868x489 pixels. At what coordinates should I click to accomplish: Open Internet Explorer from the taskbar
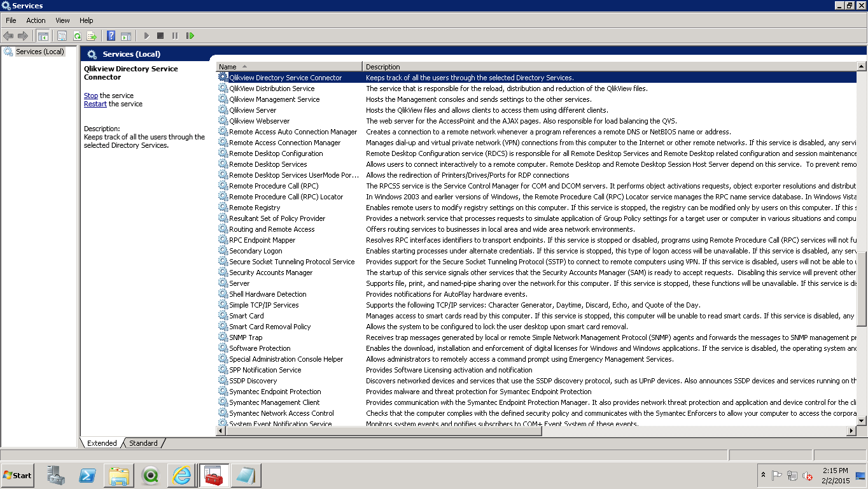click(181, 475)
